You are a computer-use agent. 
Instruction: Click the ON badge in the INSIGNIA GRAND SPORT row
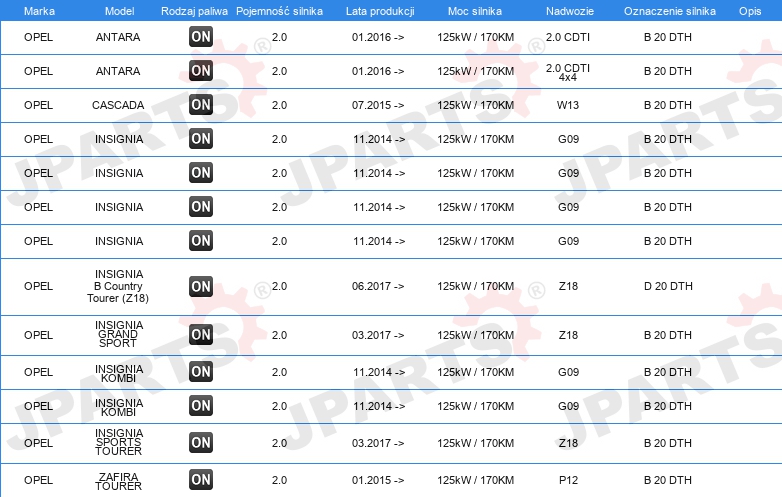201,334
